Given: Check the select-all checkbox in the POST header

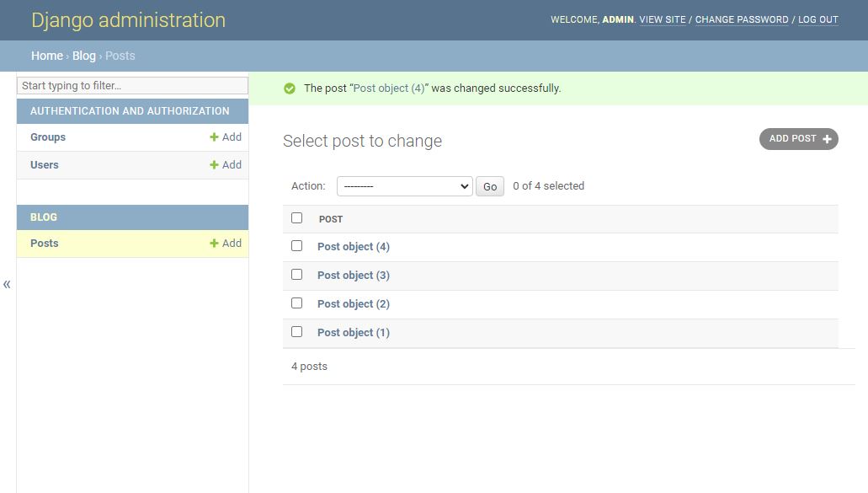Looking at the screenshot, I should click(x=296, y=217).
